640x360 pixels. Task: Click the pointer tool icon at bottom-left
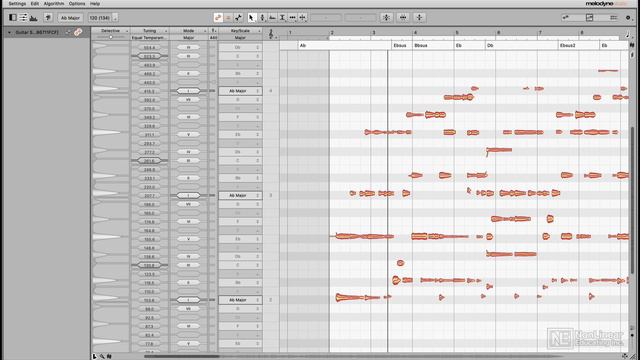tap(95, 356)
